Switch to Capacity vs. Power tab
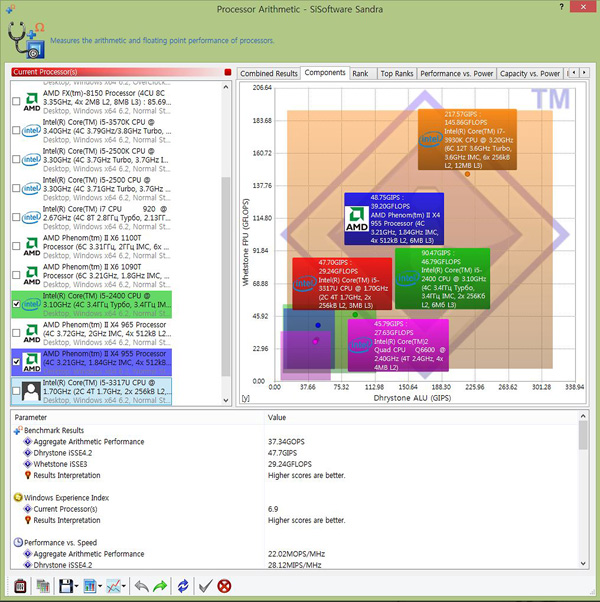The image size is (600, 602). (530, 73)
